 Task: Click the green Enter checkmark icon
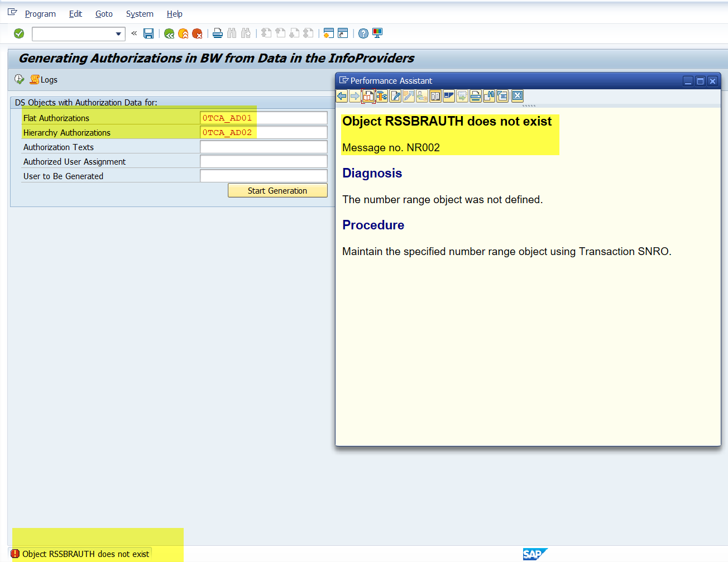pos(19,33)
